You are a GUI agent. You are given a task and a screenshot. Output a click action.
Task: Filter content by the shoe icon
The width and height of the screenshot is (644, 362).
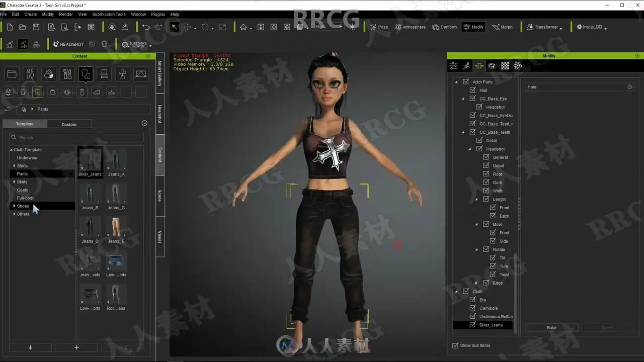coord(97,92)
